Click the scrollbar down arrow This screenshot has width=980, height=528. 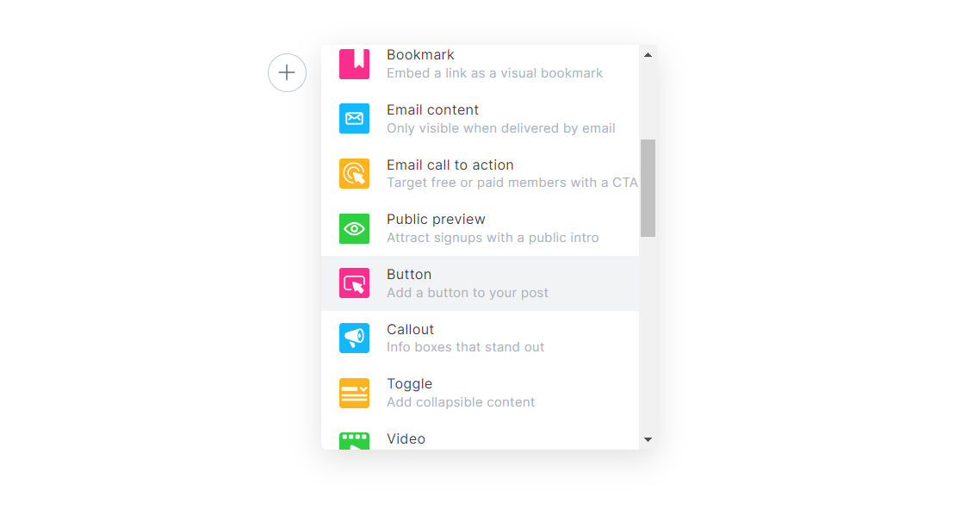(x=648, y=440)
